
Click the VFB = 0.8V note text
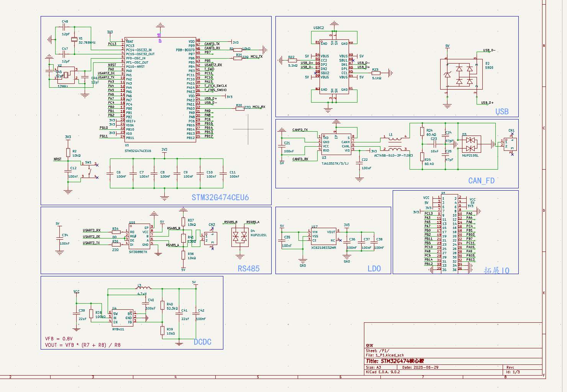coord(59,339)
